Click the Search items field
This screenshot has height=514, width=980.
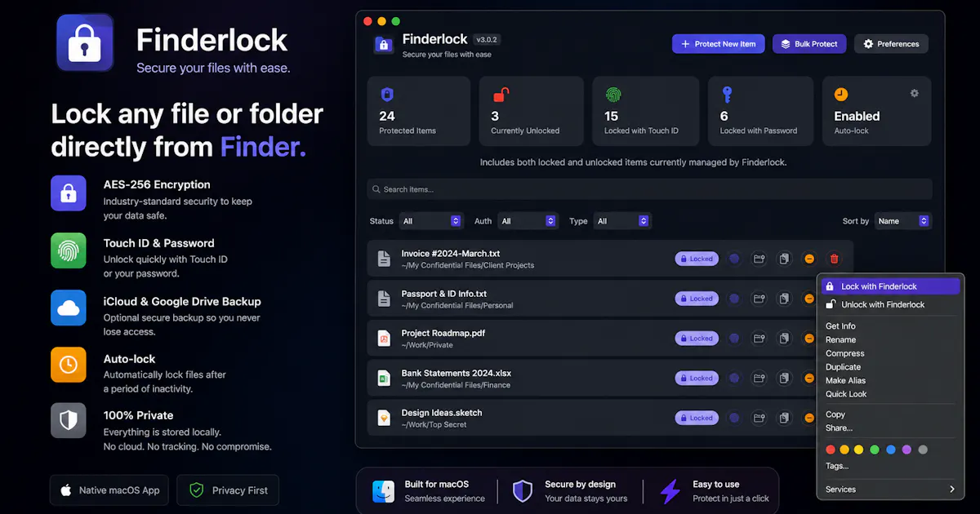click(x=649, y=189)
